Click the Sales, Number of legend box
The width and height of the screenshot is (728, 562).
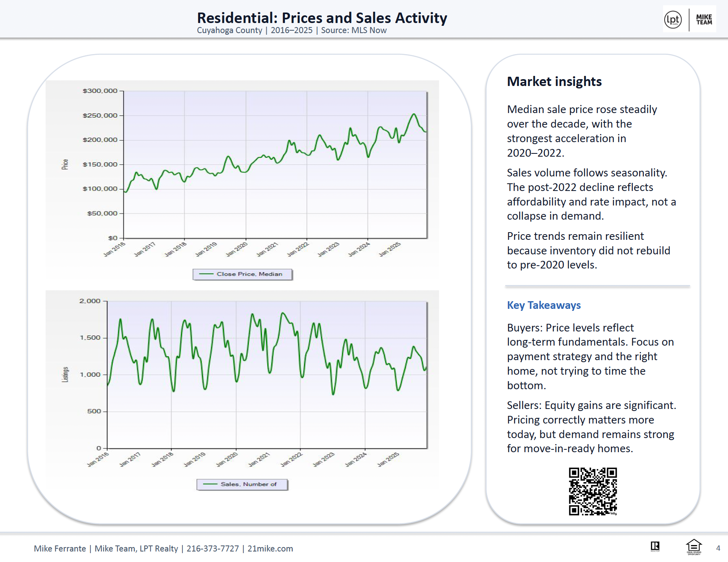242,484
